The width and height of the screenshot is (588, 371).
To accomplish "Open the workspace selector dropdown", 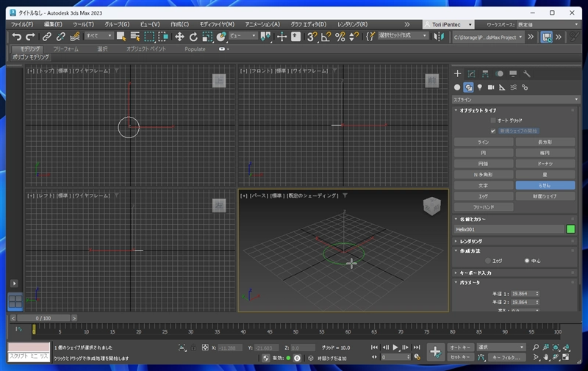I will coord(548,24).
